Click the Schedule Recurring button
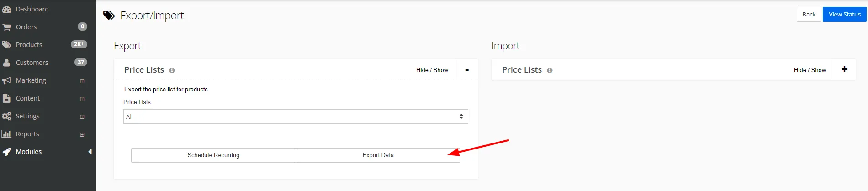Viewport: 868px width, 191px height. 213,155
